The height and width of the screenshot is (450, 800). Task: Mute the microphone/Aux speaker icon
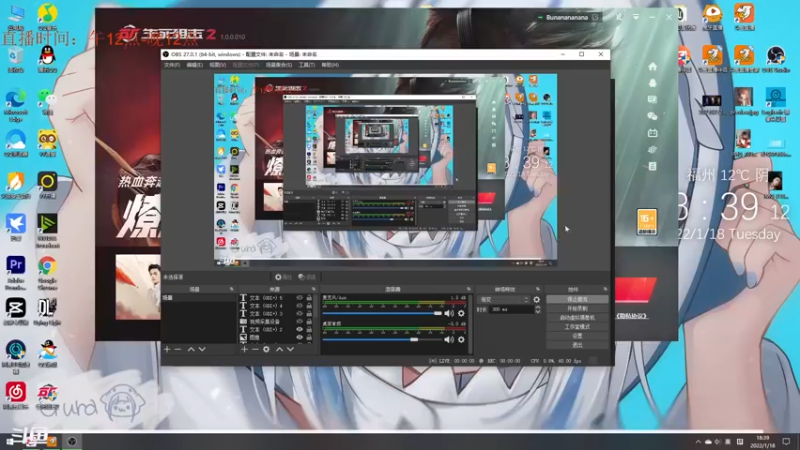(x=449, y=313)
